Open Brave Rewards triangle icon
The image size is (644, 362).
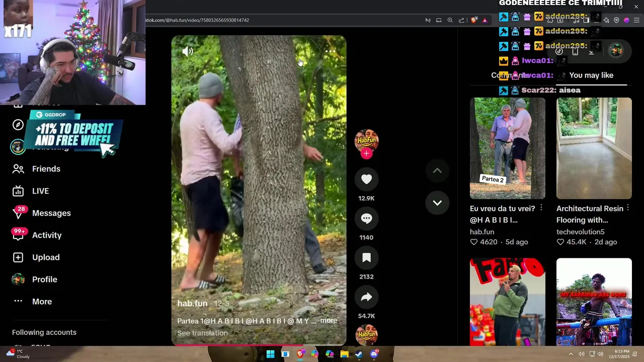(485, 20)
